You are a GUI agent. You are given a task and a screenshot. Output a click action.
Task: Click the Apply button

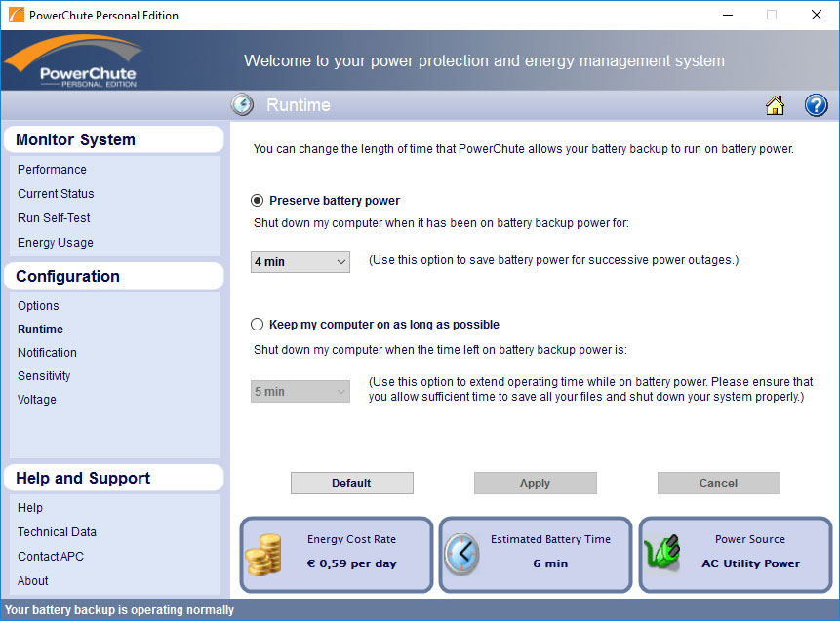(536, 483)
